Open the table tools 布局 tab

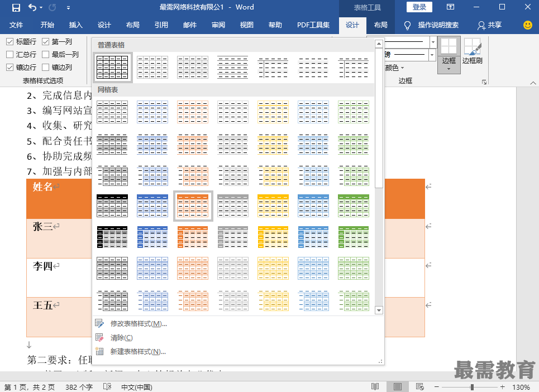pyautogui.click(x=380, y=25)
